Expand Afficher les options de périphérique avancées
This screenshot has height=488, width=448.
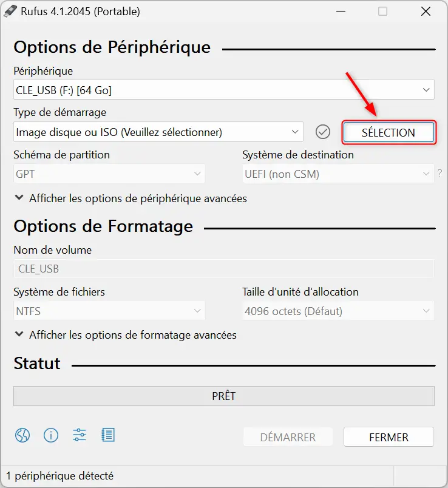(x=131, y=198)
